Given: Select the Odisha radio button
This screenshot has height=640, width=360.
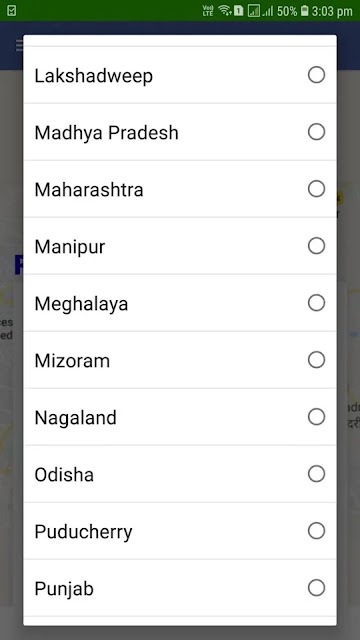Looking at the screenshot, I should pyautogui.click(x=316, y=474).
